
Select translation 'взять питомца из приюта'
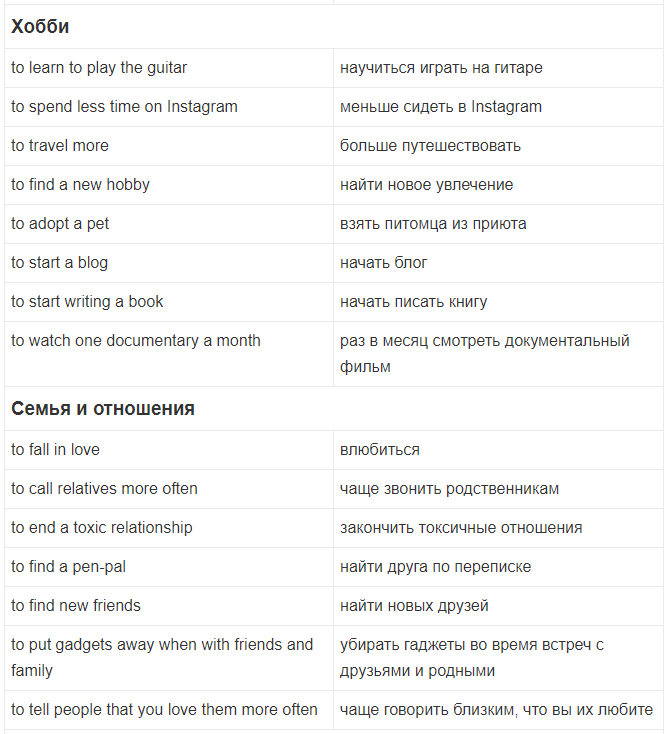point(433,224)
